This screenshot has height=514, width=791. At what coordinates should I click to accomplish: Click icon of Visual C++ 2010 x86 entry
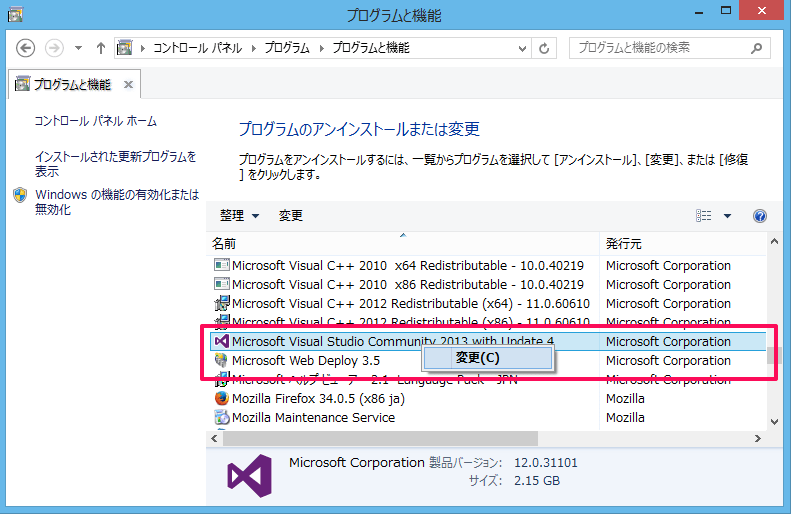pyautogui.click(x=222, y=284)
